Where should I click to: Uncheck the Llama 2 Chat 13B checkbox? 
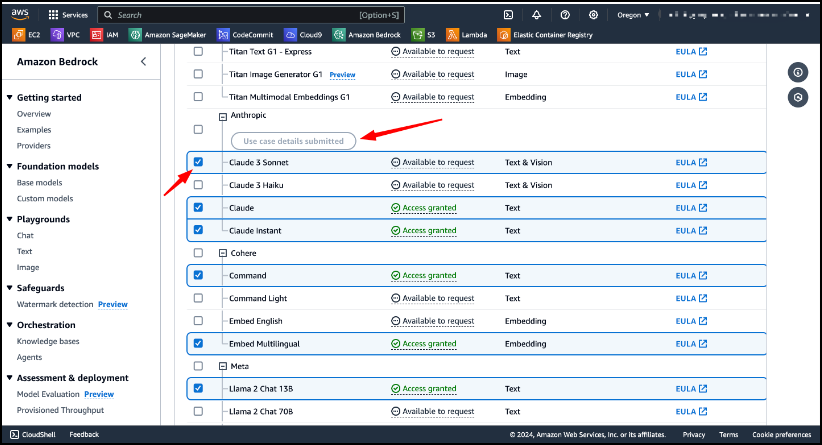coord(198,388)
